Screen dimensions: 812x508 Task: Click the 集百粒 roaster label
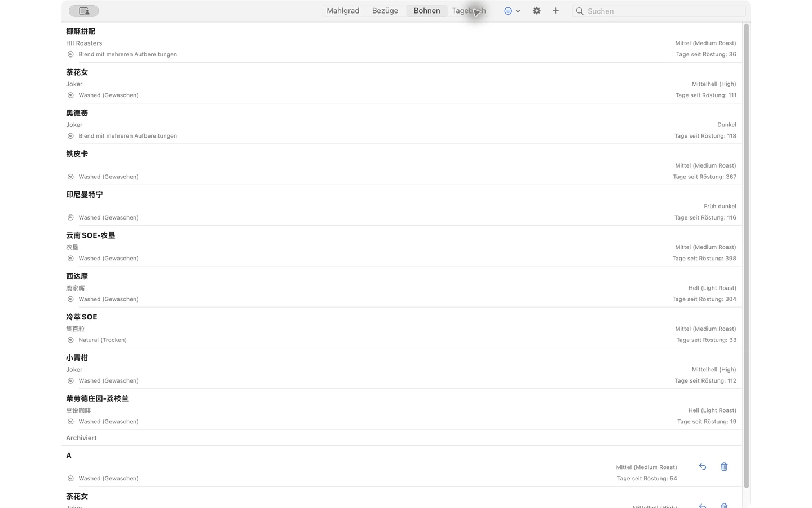tap(75, 329)
